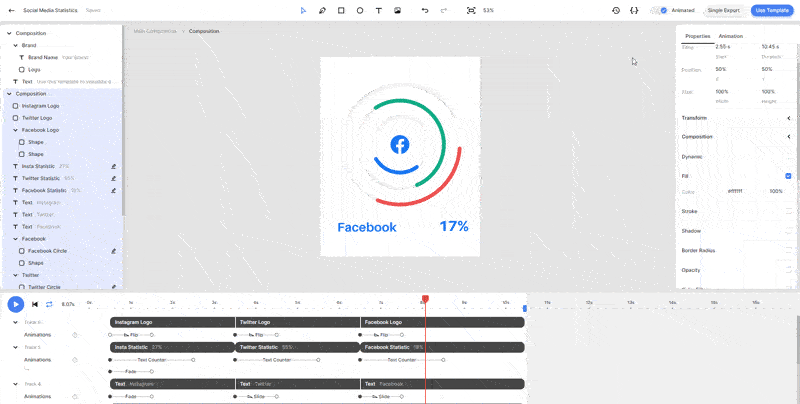Select Instagram Logo clip on timeline
This screenshot has height=404, width=800.
click(x=172, y=322)
